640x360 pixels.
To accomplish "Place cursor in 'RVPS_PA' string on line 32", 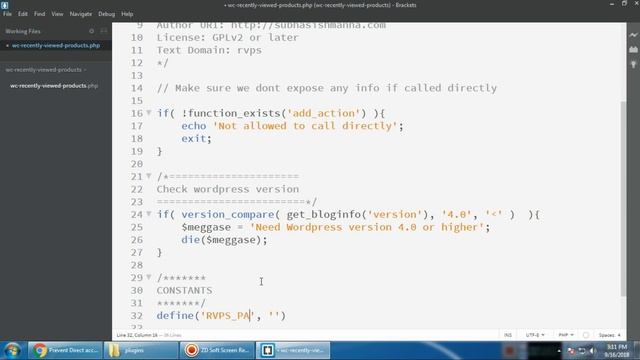I will [227, 316].
